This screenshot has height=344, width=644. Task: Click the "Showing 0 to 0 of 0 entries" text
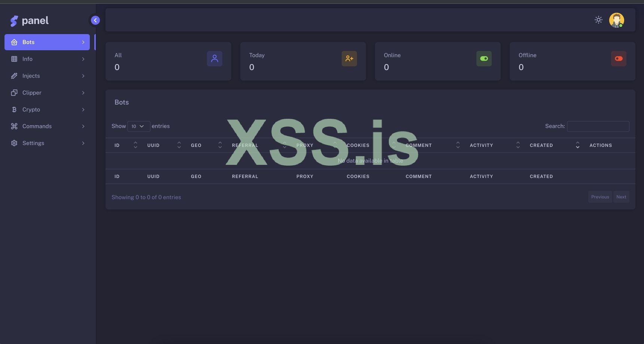(x=146, y=197)
